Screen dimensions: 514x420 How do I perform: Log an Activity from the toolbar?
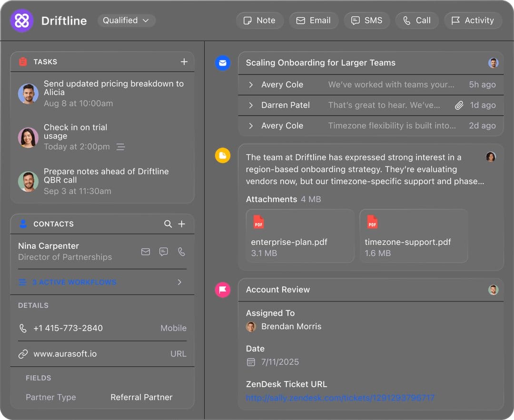tap(473, 20)
